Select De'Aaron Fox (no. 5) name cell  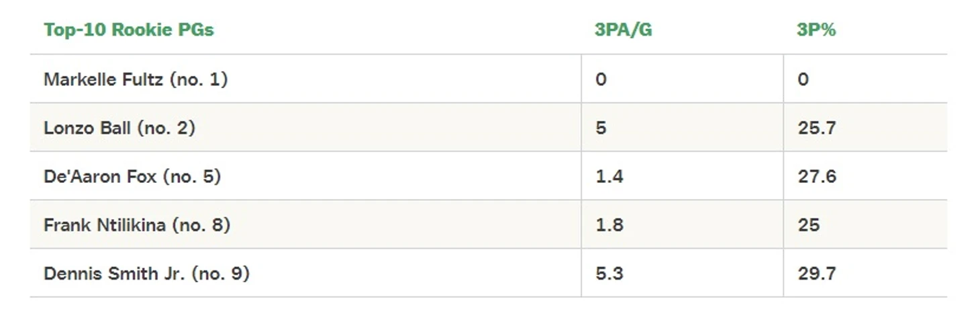coord(305,176)
